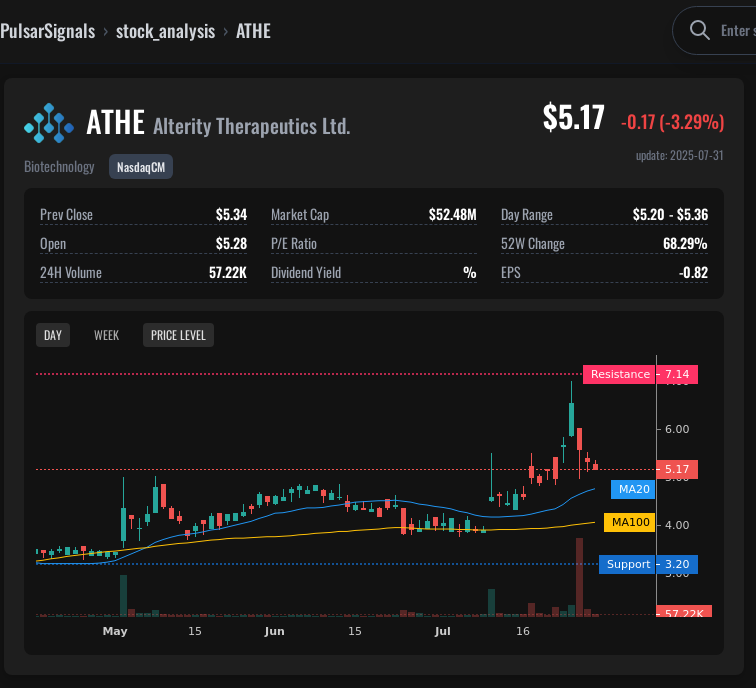Click the 57.22K volume axis tag
The width and height of the screenshot is (756, 688).
coord(684,611)
